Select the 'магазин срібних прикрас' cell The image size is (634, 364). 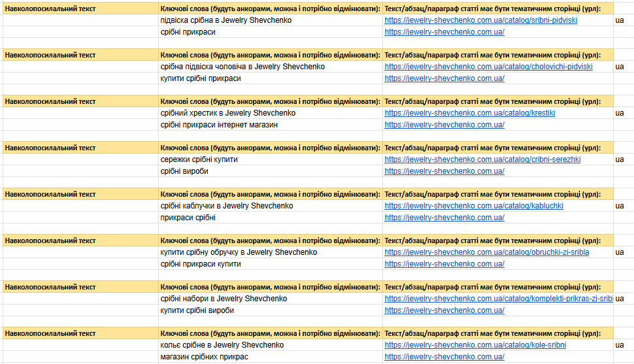[x=271, y=357]
